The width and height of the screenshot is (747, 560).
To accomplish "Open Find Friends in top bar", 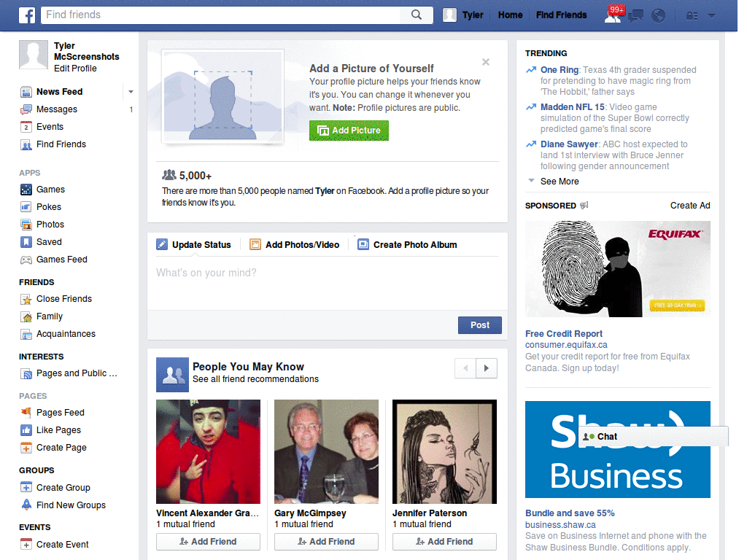I will coord(561,15).
